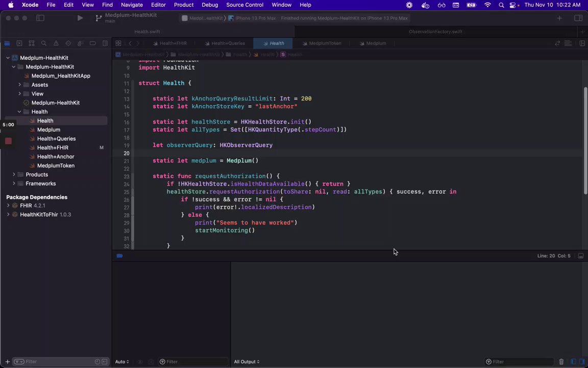This screenshot has height=368, width=588.
Task: Select Medplum_HealthKitApp file in navigator
Action: (61, 76)
